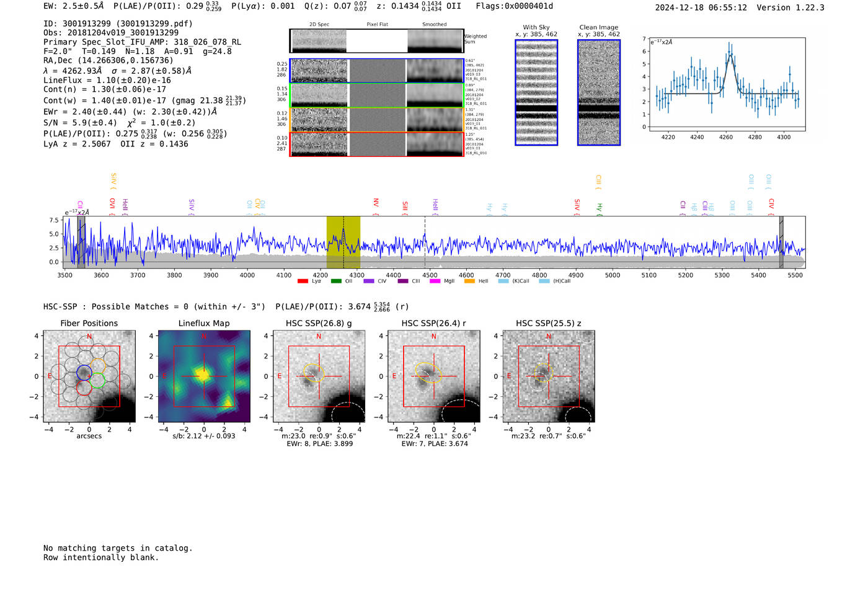The height and width of the screenshot is (591, 868).
Task: Click the blue-bordered 2D spectrum fiber row
Action: coord(377,71)
